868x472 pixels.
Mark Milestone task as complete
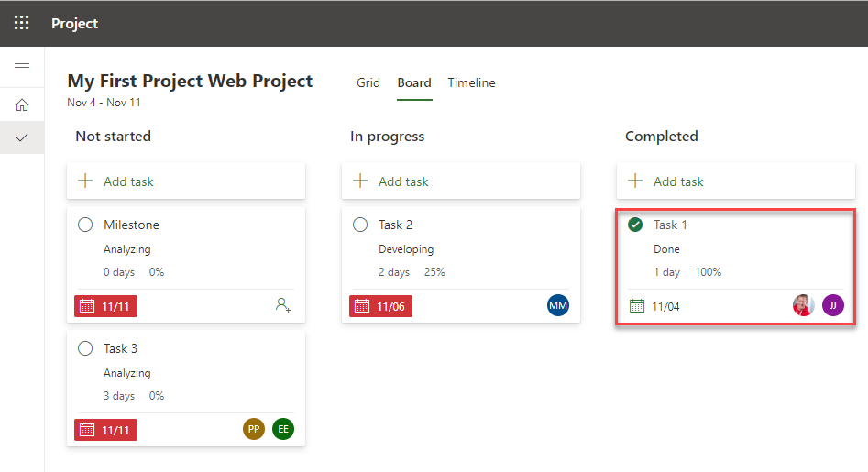[85, 225]
